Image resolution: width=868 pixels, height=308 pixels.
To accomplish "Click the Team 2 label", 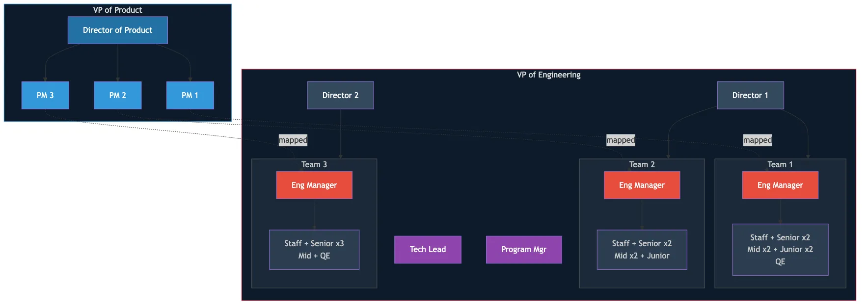I will (x=642, y=164).
